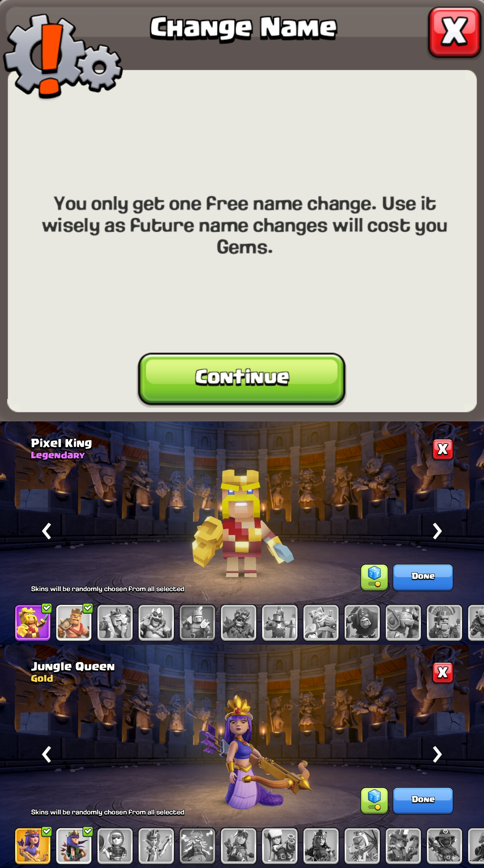Click Done in the Jungle Queen panel
Screen dimensions: 484x868
click(x=423, y=801)
